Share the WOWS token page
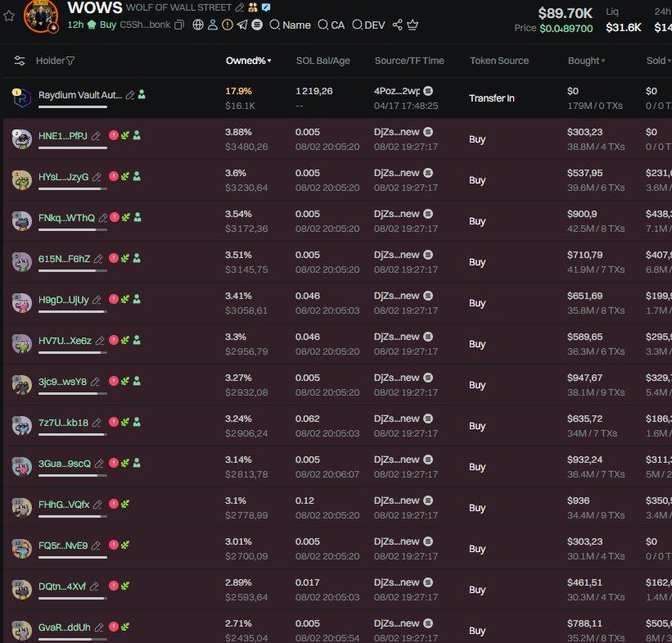The height and width of the screenshot is (643, 672). [x=398, y=25]
